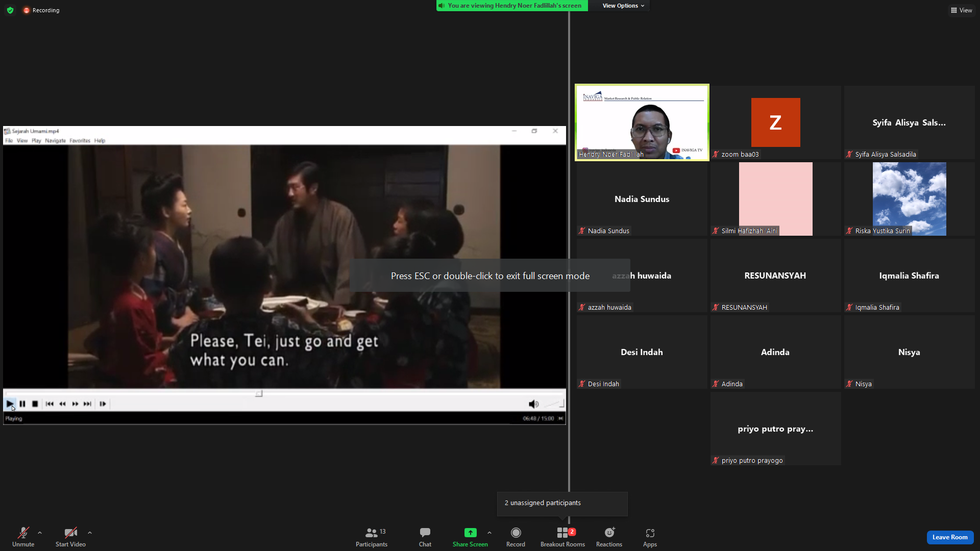Viewport: 980px width, 551px height.
Task: Select Nisya participant tile
Action: 909,352
